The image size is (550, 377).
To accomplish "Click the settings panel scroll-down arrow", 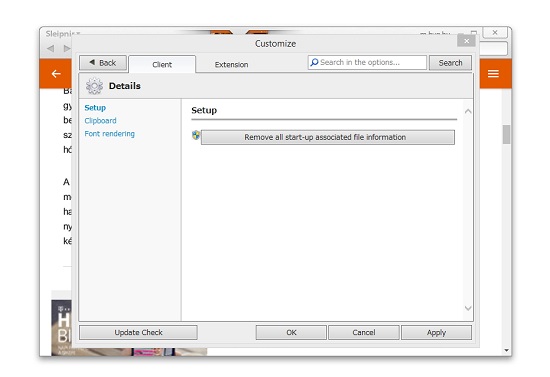I will point(468,308).
